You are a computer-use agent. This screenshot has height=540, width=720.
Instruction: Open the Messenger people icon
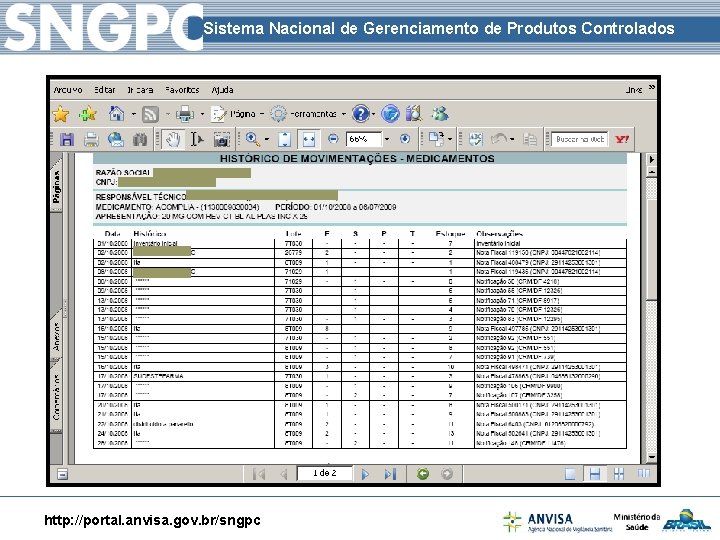[x=440, y=113]
